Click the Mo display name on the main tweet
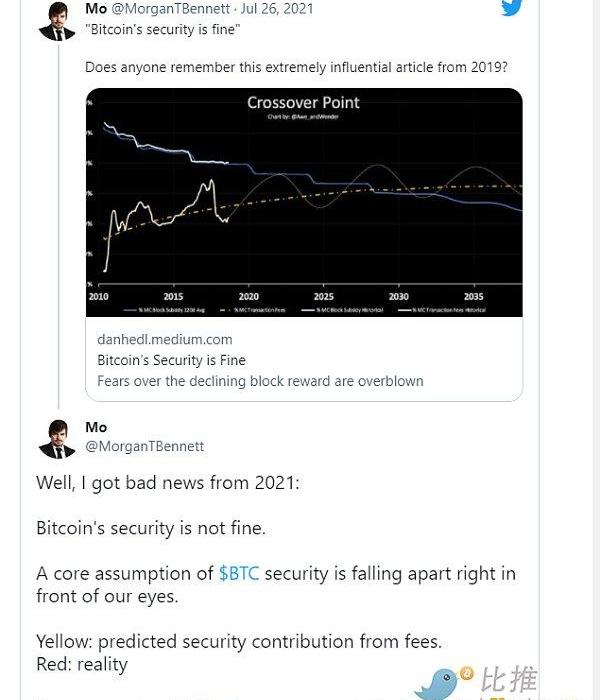600x700 pixels. tap(96, 427)
